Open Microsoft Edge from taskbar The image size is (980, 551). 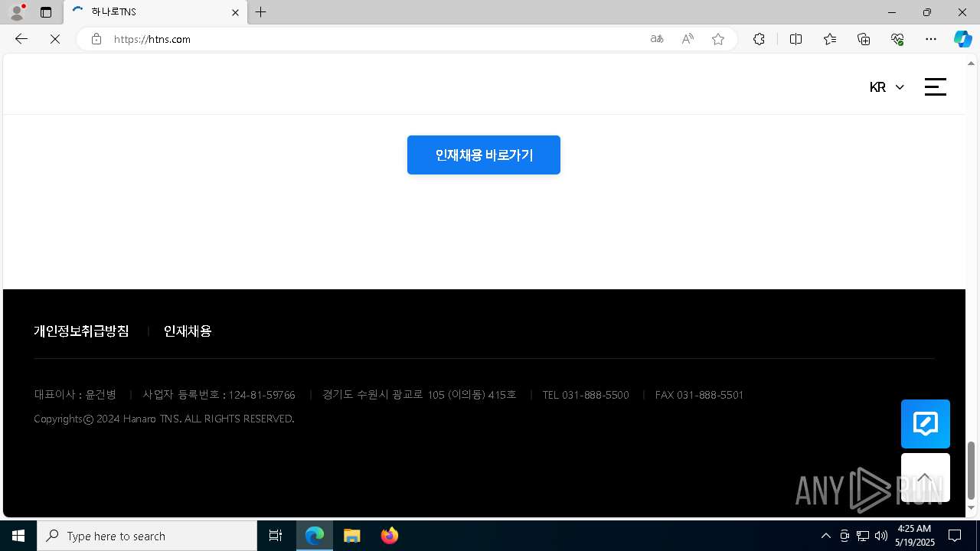click(315, 536)
